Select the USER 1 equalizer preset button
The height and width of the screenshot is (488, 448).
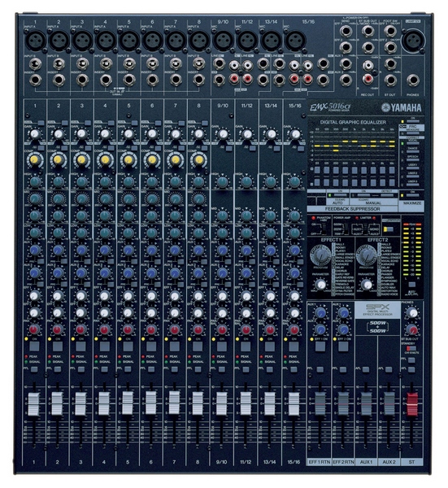coord(412,168)
